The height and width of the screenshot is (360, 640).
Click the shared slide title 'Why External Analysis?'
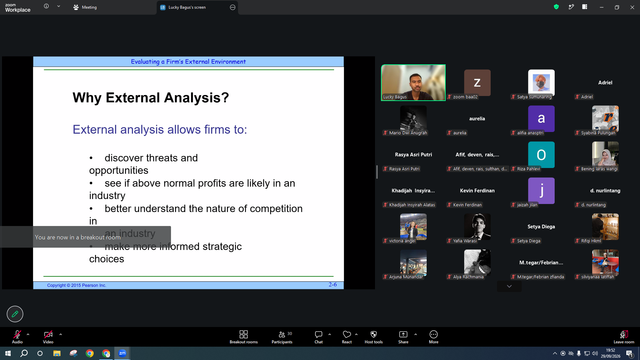click(x=151, y=98)
